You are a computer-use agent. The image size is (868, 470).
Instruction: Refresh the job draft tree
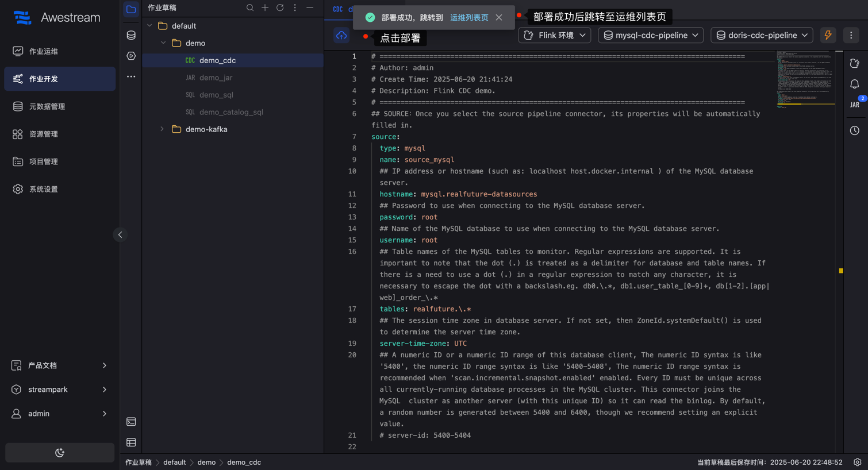(x=280, y=8)
